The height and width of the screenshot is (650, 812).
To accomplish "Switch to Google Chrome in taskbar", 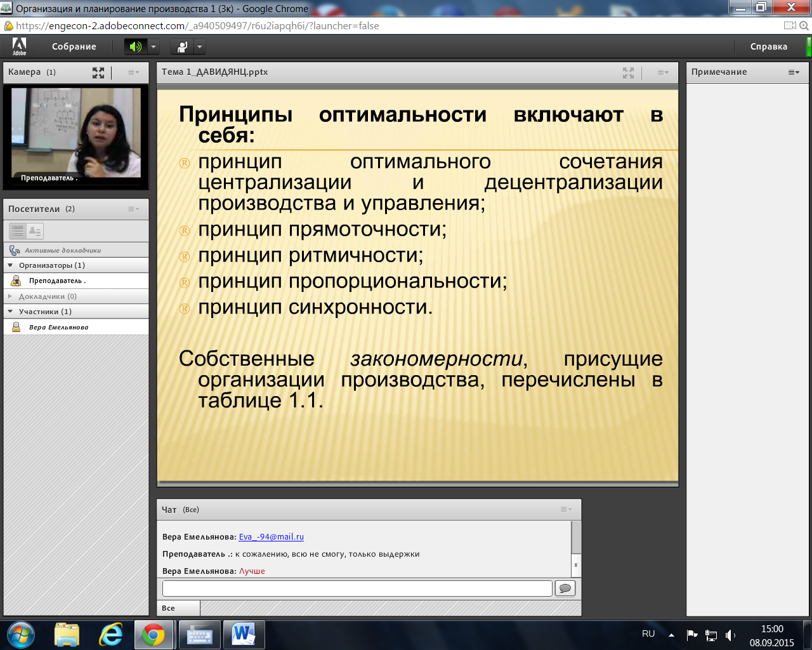I will pyautogui.click(x=154, y=634).
